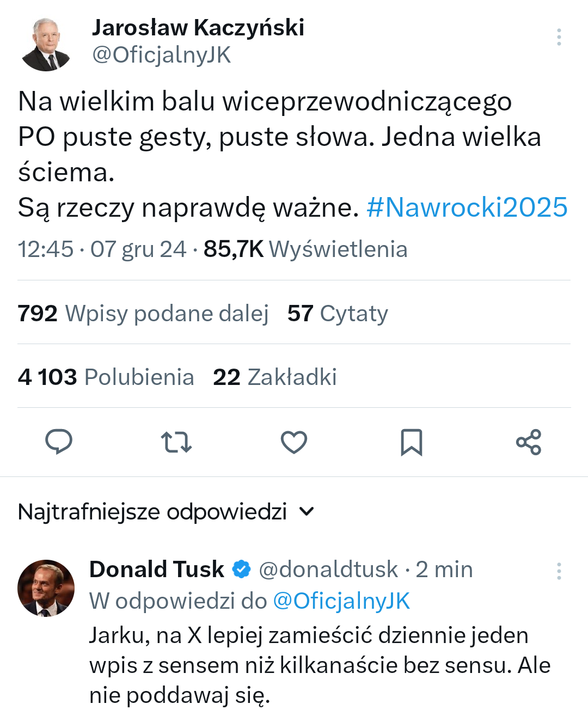Repost the tweet with the retweet icon
This screenshot has height=716, width=588.
point(176,442)
